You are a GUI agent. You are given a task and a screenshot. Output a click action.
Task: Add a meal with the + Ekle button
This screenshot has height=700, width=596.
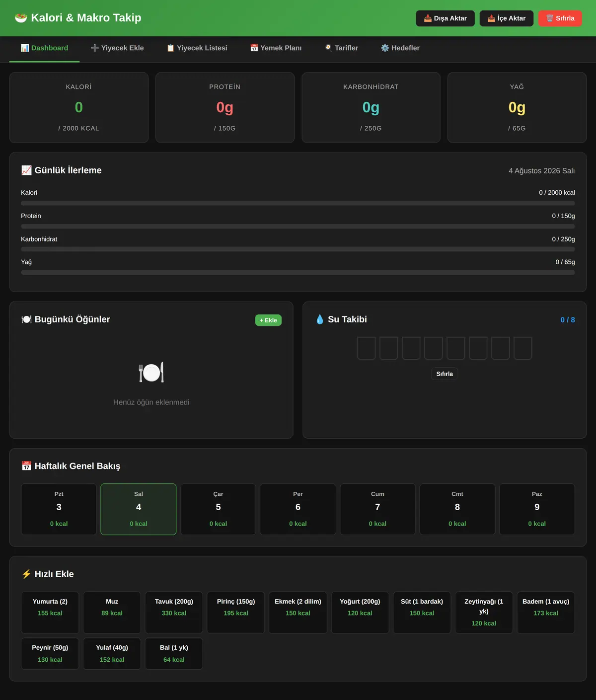[x=268, y=320]
